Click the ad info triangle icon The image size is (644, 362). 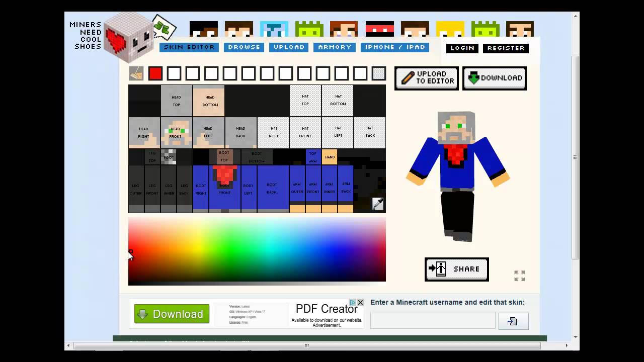(353, 303)
